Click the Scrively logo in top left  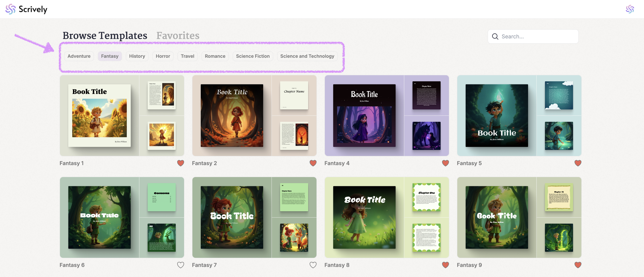pyautogui.click(x=26, y=9)
